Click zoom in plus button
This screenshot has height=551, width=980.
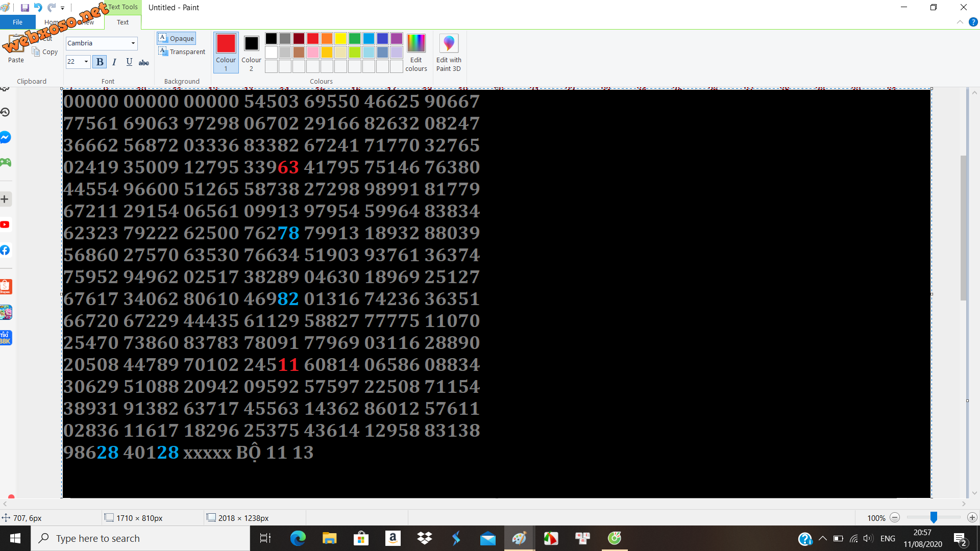pyautogui.click(x=972, y=518)
